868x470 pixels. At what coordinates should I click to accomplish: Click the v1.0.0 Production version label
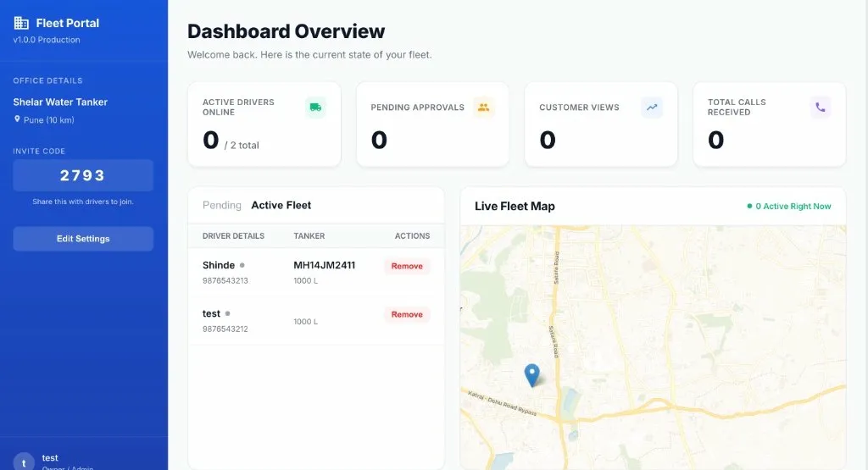click(x=47, y=40)
